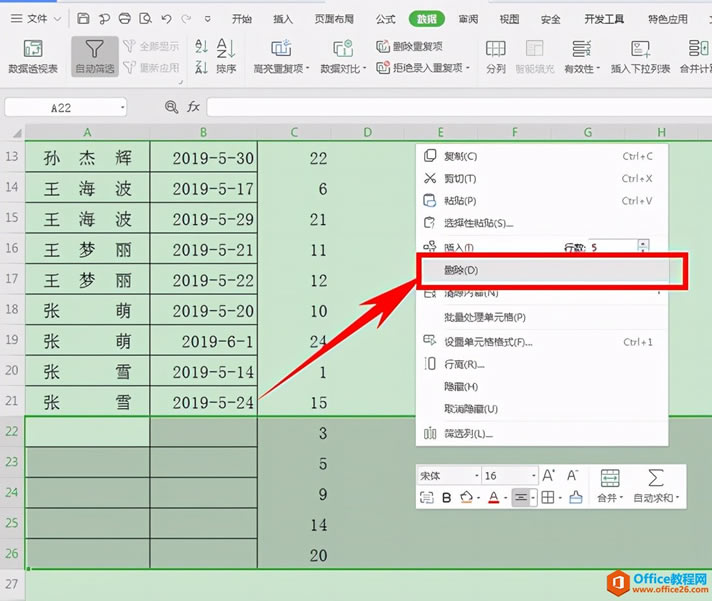
Task: Choose 设置单元格格式(F) in context menu
Action: coord(542,342)
